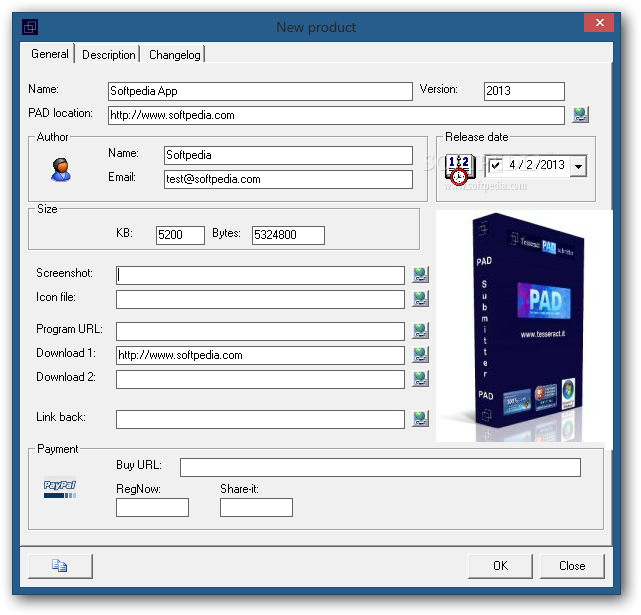Click the calendar clock icon in Release date
This screenshot has width=641, height=615.
pos(460,170)
